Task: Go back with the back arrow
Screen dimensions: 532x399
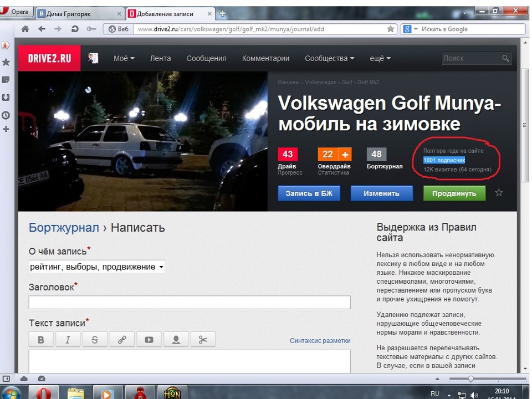Action: tap(42, 29)
